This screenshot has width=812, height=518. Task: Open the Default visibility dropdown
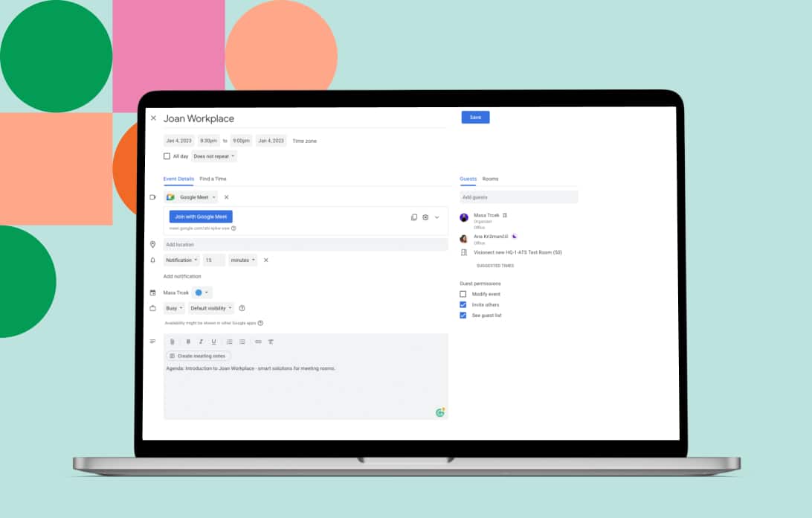click(211, 308)
